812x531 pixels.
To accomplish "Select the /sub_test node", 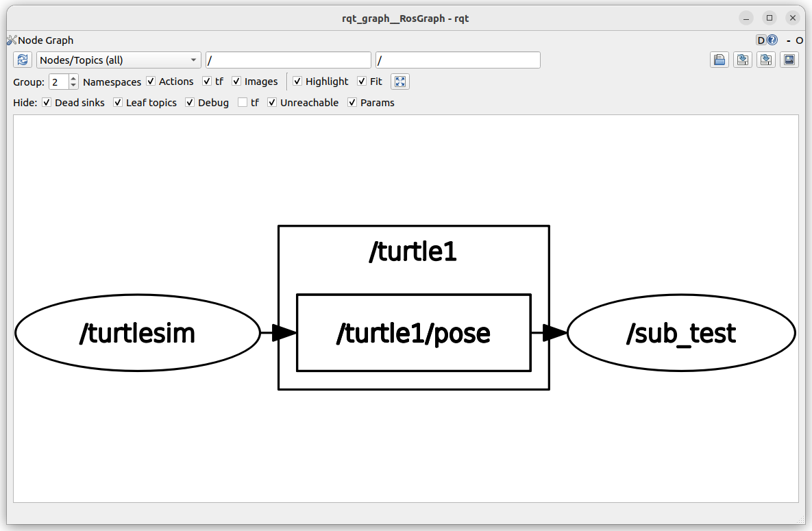I will (x=682, y=332).
